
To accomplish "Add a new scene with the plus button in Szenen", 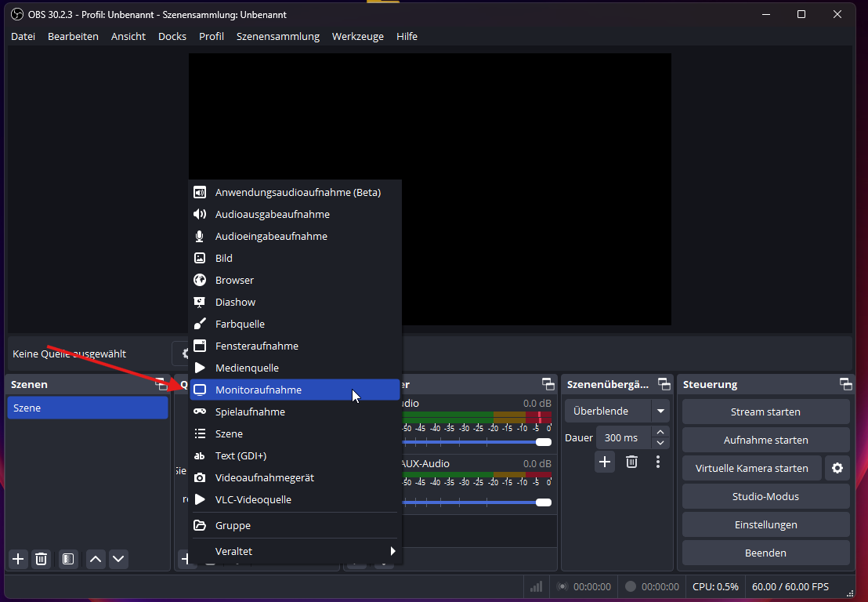I will (x=18, y=559).
